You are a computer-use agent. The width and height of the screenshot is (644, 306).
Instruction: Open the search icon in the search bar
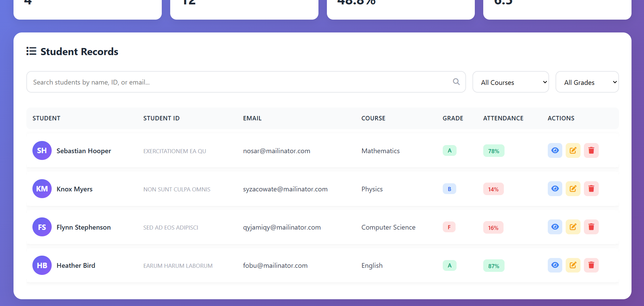(456, 81)
